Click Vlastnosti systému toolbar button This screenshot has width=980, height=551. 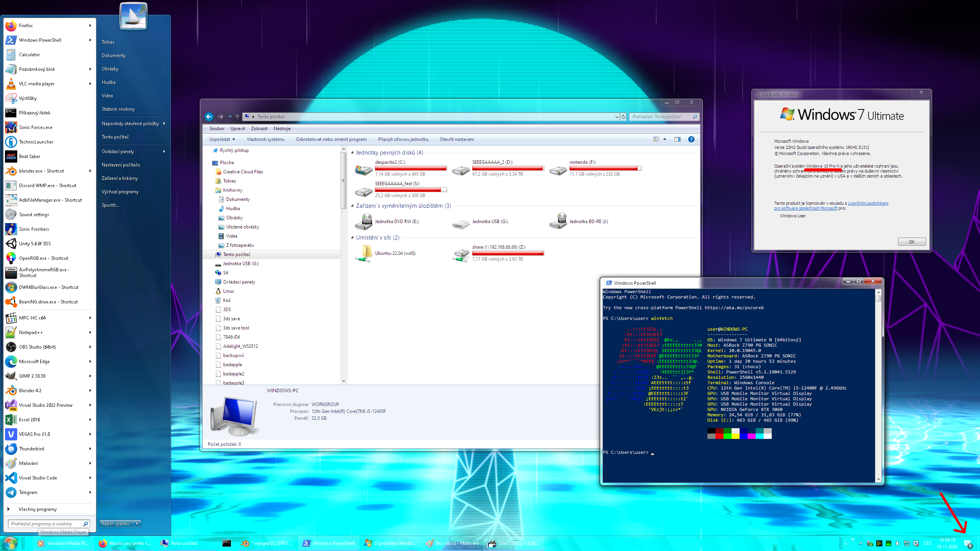265,139
